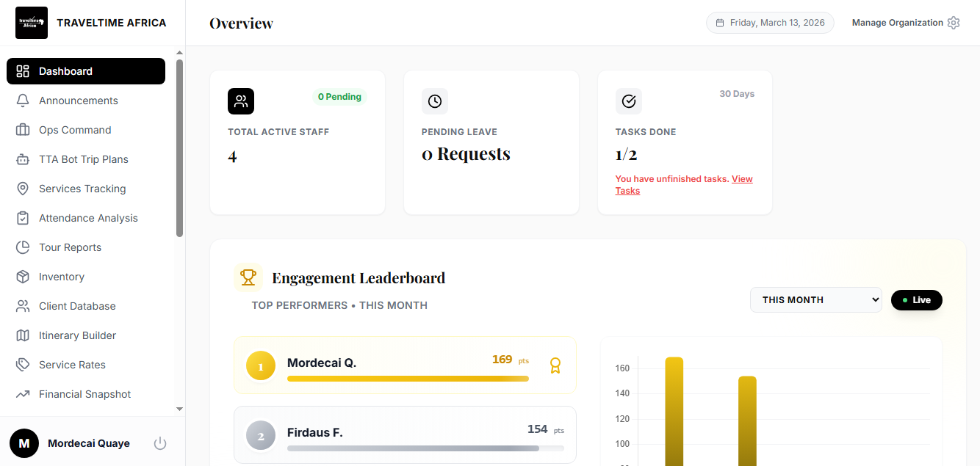Go to Itinerary Builder in sidebar
The width and height of the screenshot is (980, 466).
point(77,335)
